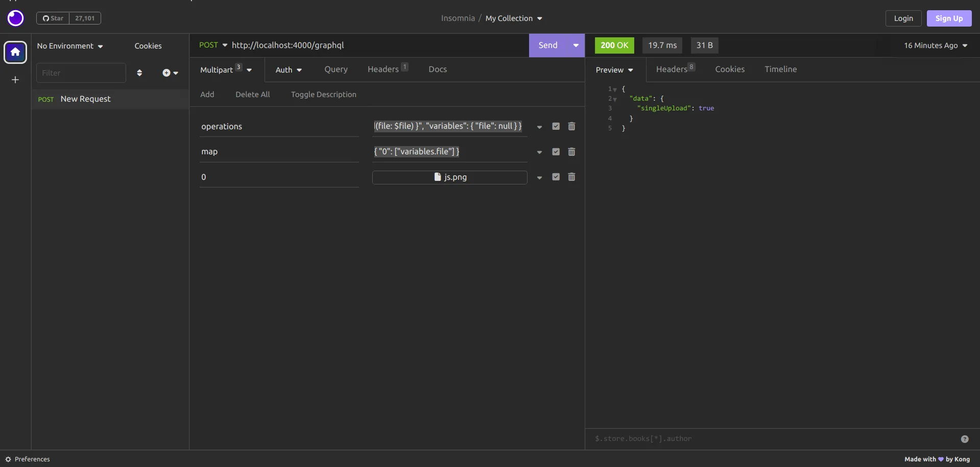Open the home dashboard icon
This screenshot has width=980, height=467.
pyautogui.click(x=15, y=52)
